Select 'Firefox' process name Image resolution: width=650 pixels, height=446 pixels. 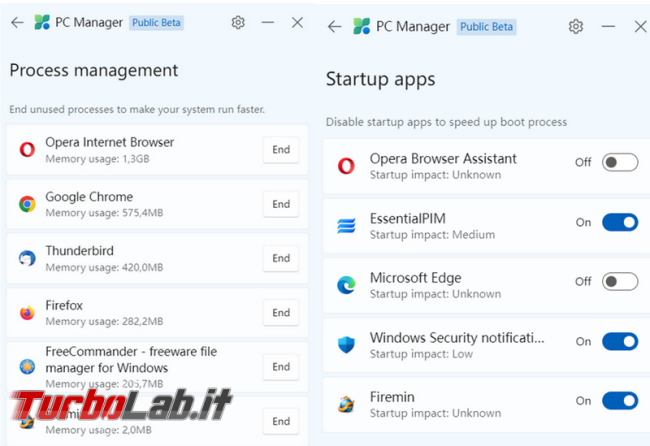(x=64, y=305)
